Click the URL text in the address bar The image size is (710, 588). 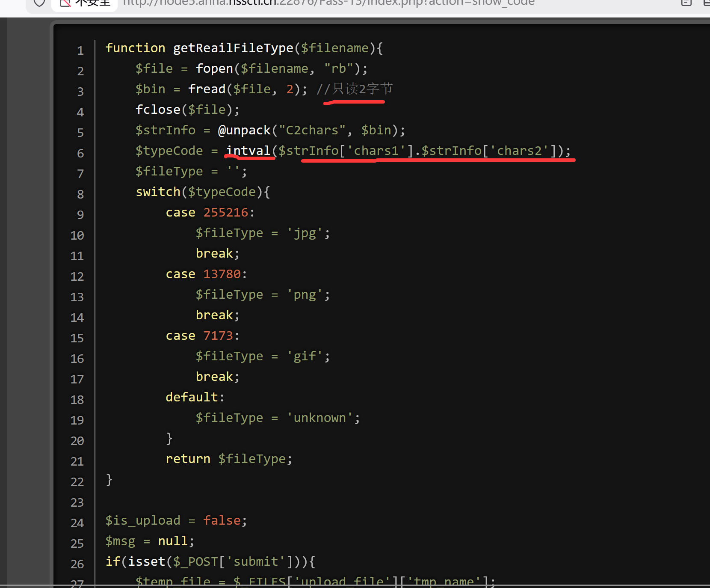[x=328, y=3]
